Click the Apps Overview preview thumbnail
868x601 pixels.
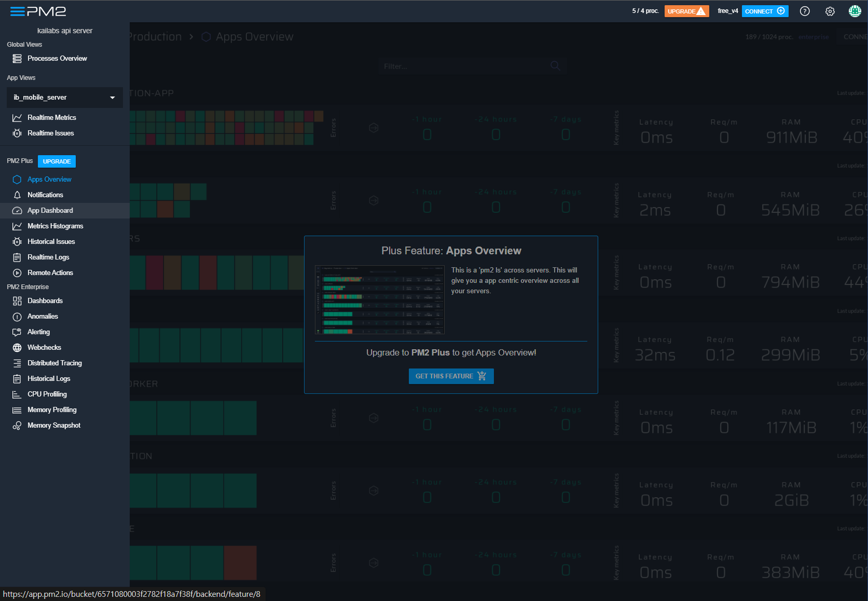(x=380, y=300)
